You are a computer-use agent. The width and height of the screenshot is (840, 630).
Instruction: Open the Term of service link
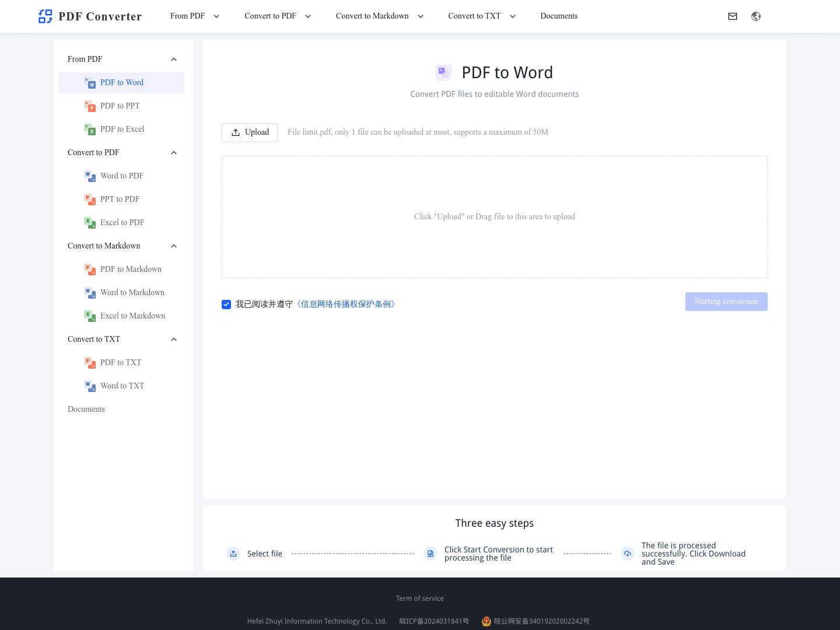[420, 598]
